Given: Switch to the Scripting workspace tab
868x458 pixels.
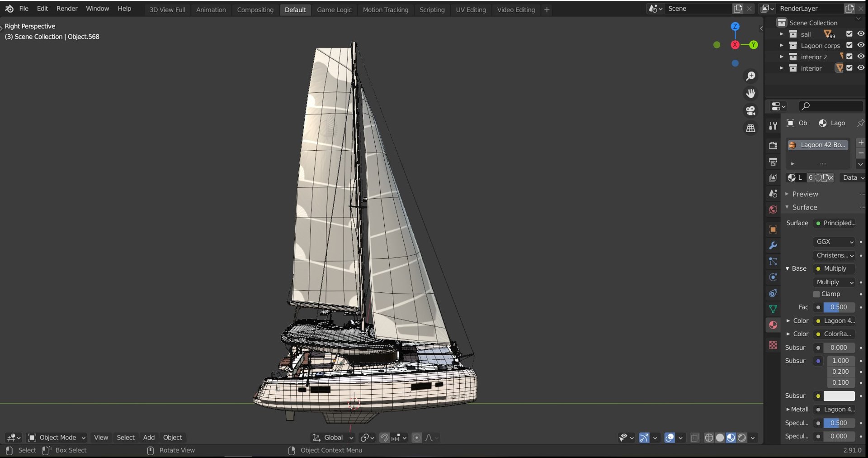Looking at the screenshot, I should pos(432,10).
